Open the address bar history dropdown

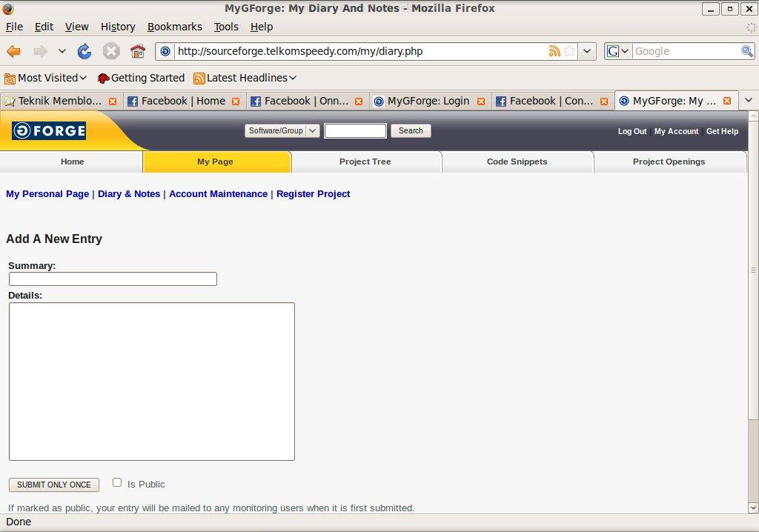[587, 51]
